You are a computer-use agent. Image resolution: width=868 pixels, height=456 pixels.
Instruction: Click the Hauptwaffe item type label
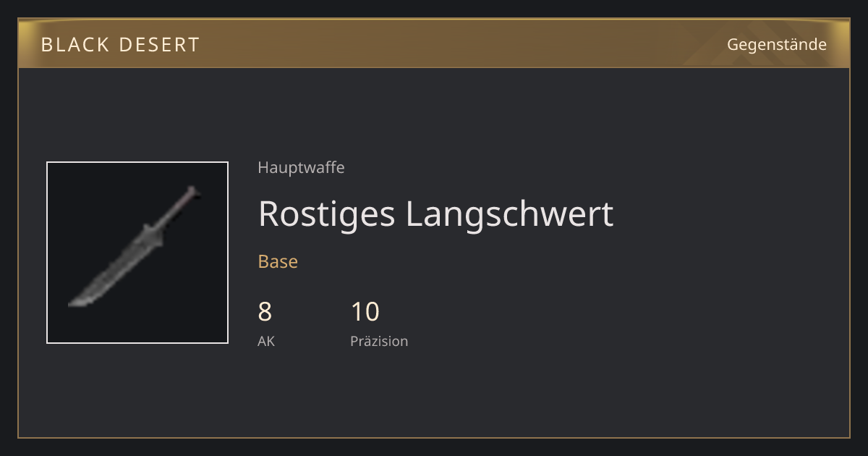301,168
